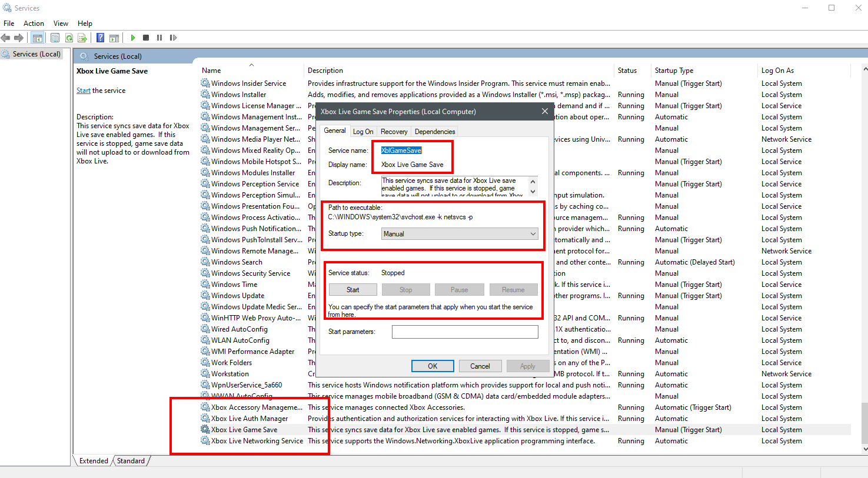Click the gear icon beside Xbox Live Game Save

tap(205, 430)
